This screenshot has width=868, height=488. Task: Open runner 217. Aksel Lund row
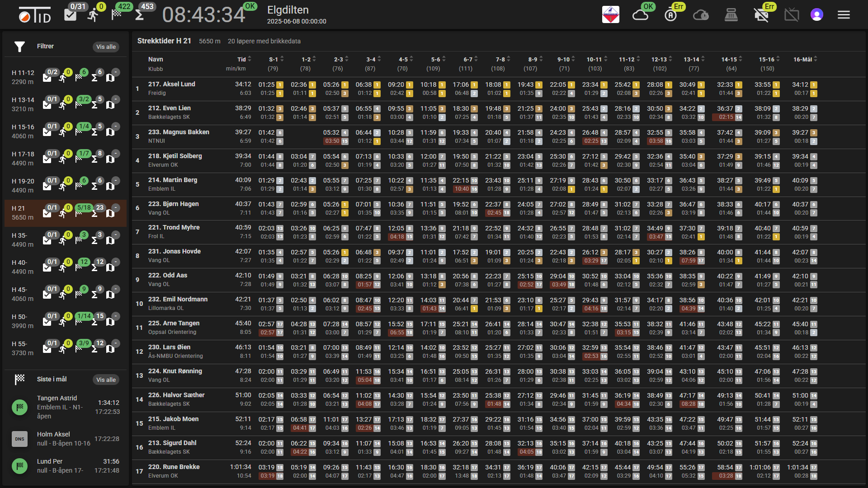pyautogui.click(x=499, y=89)
